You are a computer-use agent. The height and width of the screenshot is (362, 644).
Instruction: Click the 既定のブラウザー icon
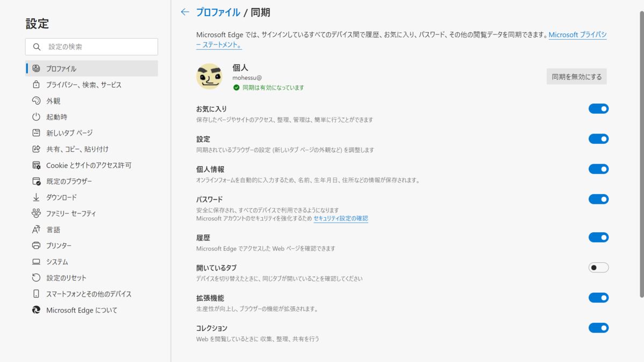point(36,181)
